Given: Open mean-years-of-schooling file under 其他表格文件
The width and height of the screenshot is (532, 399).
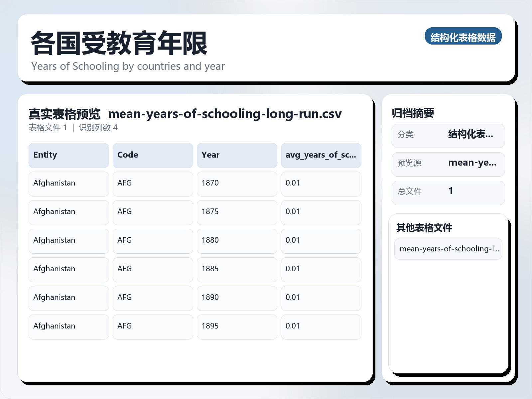Looking at the screenshot, I should pos(448,249).
